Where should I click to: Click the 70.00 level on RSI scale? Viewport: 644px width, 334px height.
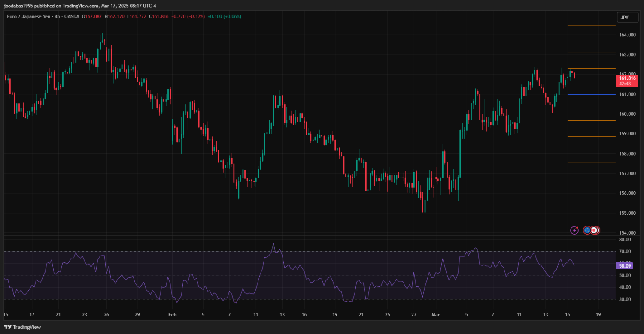625,252
